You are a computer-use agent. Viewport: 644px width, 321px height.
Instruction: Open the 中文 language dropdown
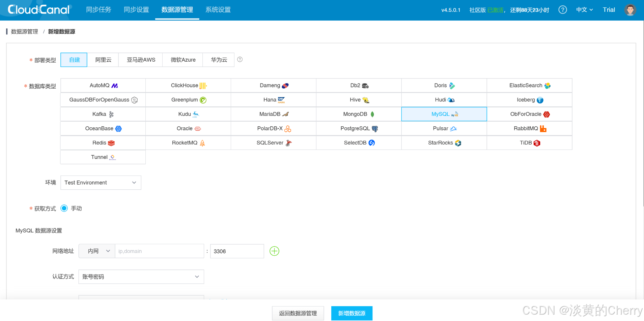click(584, 10)
